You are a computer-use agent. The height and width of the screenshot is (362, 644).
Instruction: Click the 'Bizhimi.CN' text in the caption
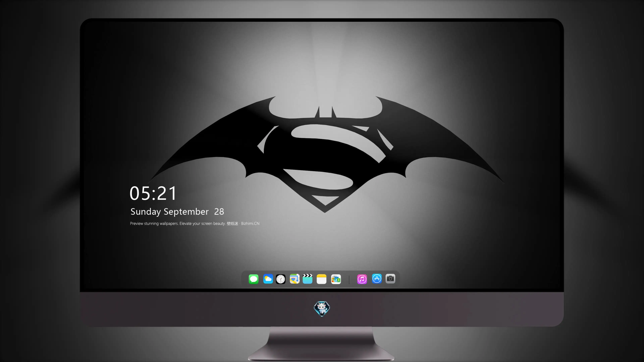point(250,224)
